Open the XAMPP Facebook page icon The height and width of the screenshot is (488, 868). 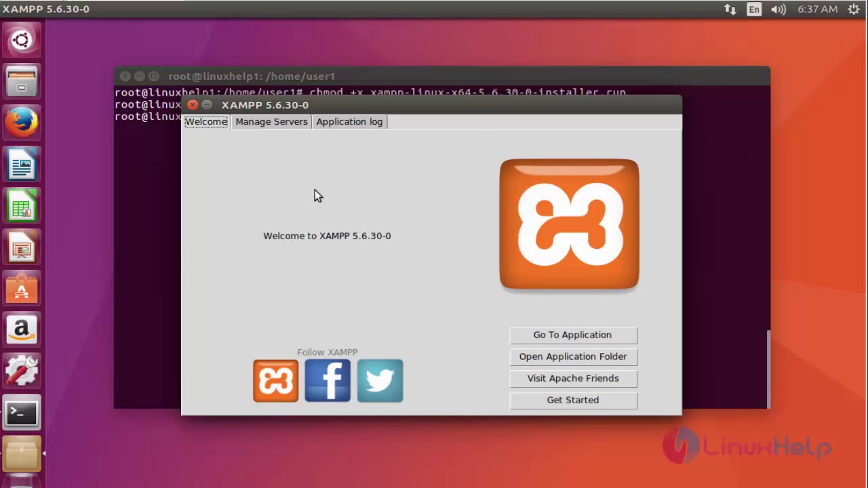328,381
